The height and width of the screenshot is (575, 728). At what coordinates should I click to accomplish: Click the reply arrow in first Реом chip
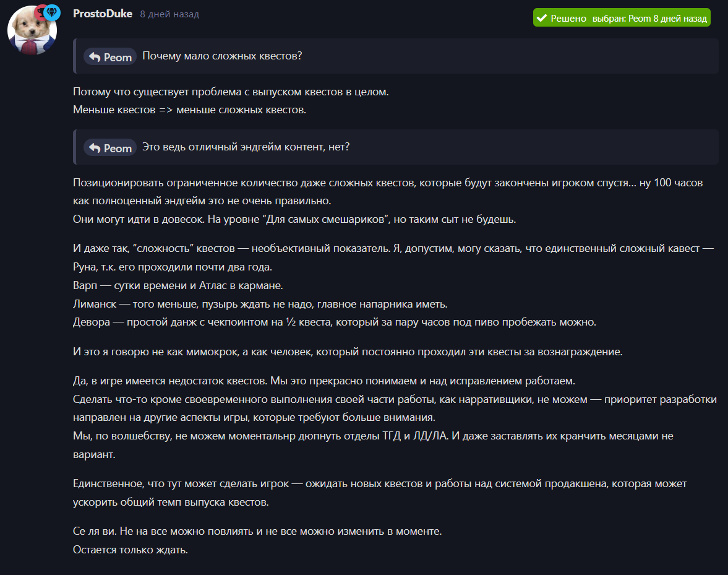[95, 57]
